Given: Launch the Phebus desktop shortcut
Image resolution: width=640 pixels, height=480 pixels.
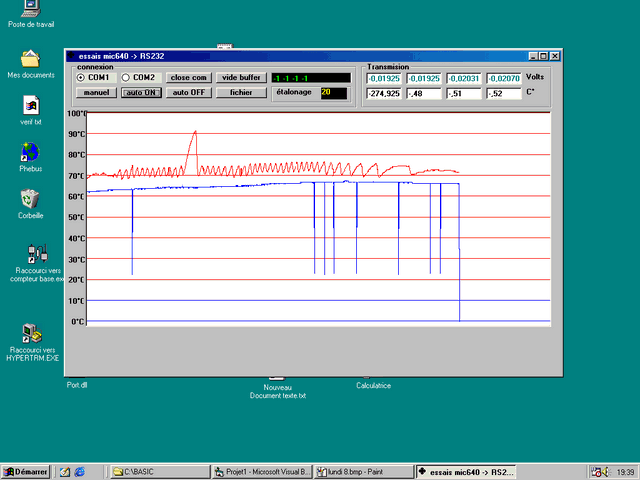Looking at the screenshot, I should pyautogui.click(x=30, y=152).
